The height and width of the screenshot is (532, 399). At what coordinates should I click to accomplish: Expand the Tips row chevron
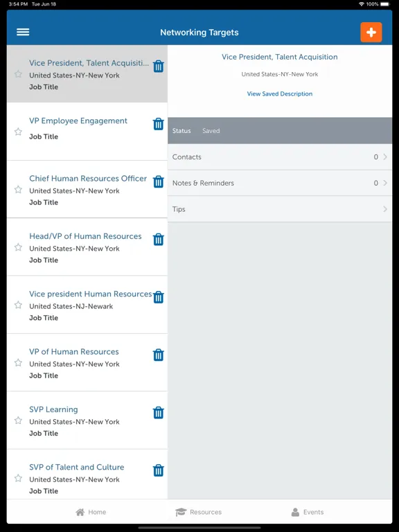(x=385, y=209)
